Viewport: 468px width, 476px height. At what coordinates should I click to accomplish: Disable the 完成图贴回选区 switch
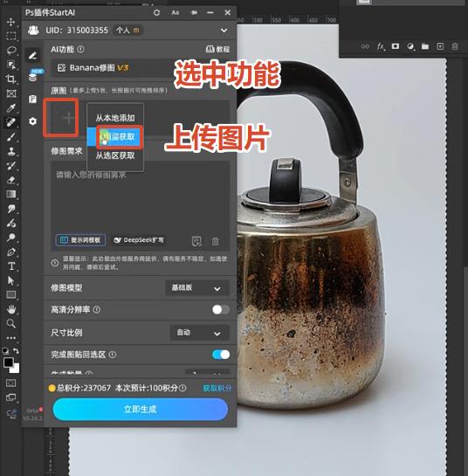pyautogui.click(x=221, y=355)
